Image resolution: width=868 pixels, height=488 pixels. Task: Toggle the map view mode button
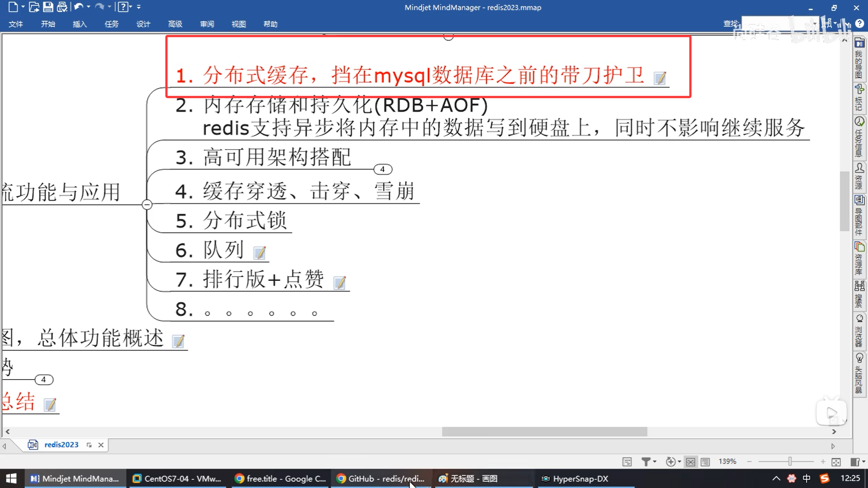coord(690,462)
